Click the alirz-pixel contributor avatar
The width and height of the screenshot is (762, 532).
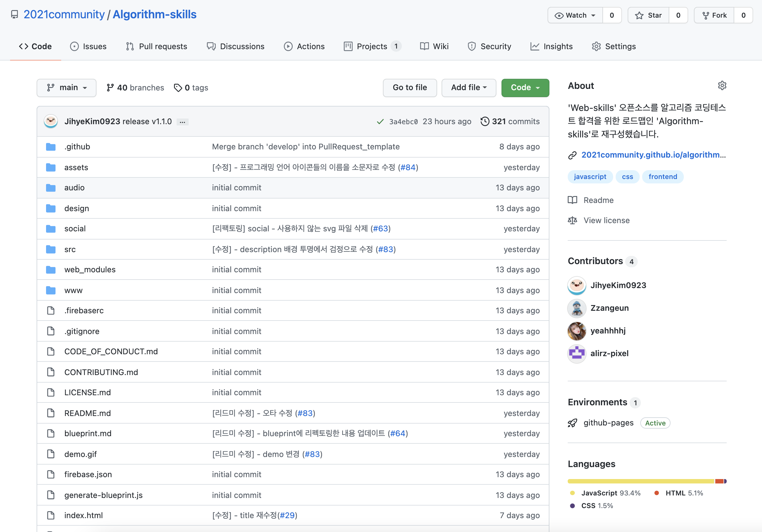pyautogui.click(x=577, y=354)
